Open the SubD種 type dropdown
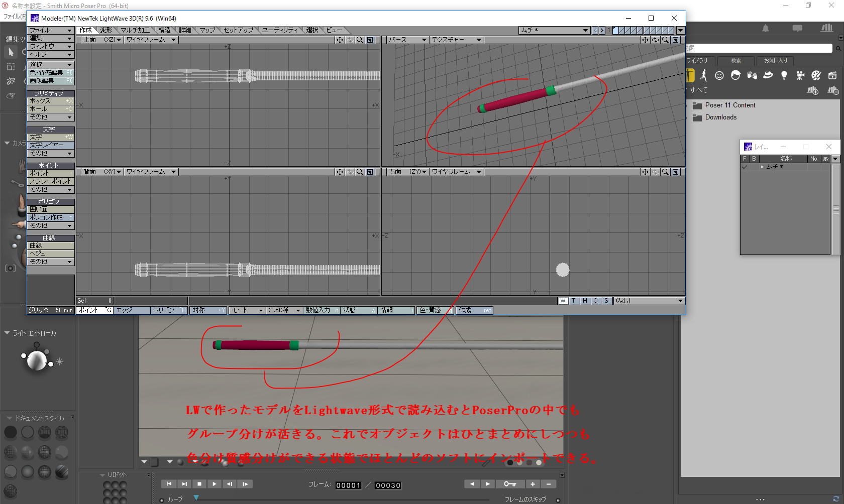 (284, 310)
